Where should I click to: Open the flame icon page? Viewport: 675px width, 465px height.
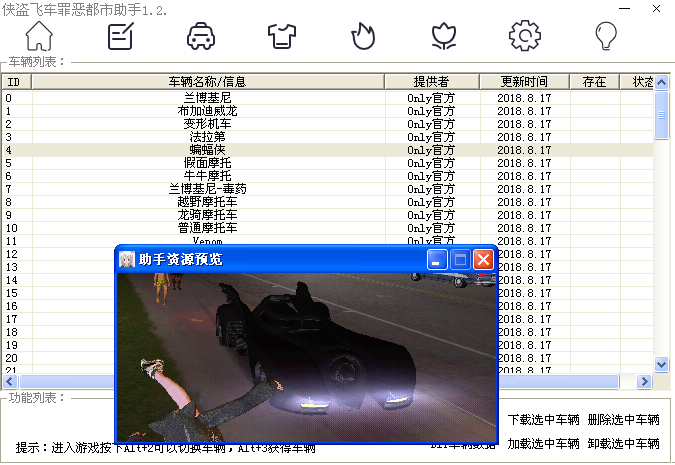363,36
